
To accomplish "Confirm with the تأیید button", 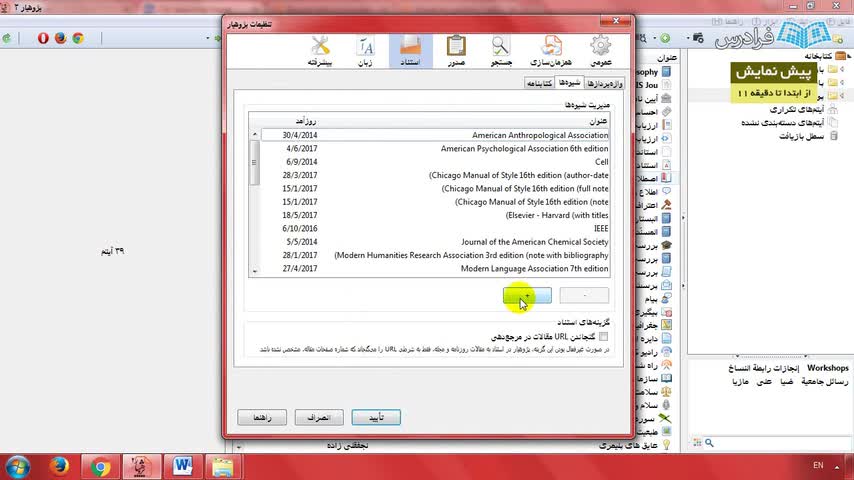I will 376,417.
